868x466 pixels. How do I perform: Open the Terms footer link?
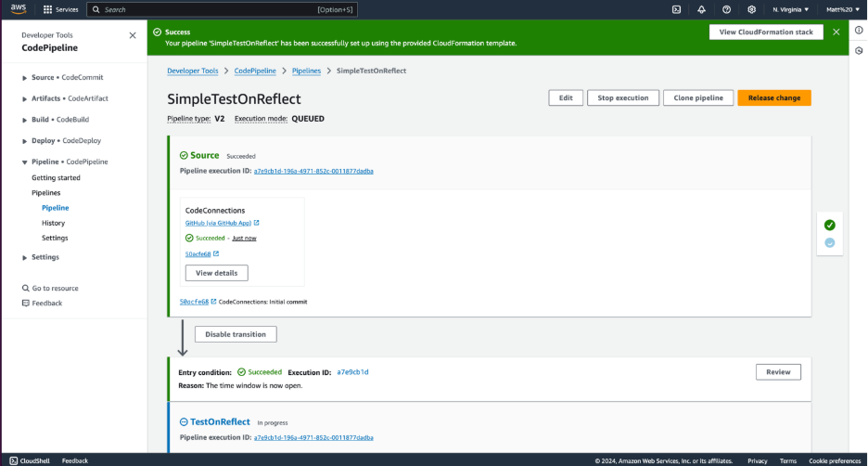(787, 461)
